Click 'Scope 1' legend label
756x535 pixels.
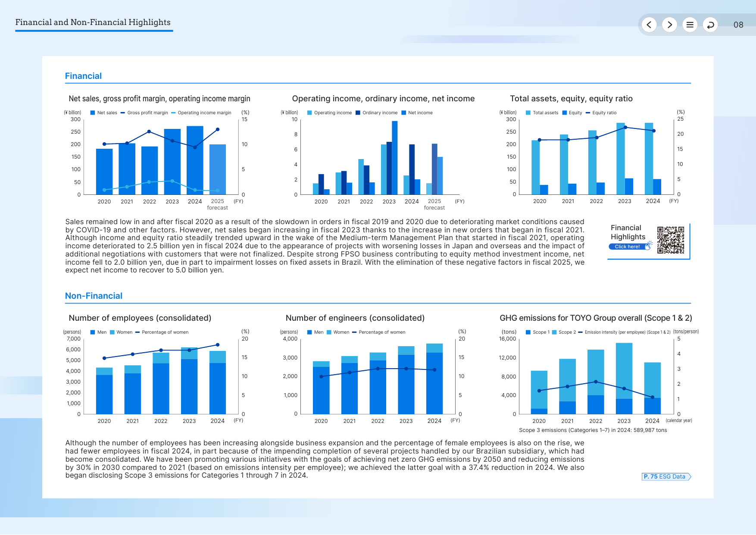[541, 332]
